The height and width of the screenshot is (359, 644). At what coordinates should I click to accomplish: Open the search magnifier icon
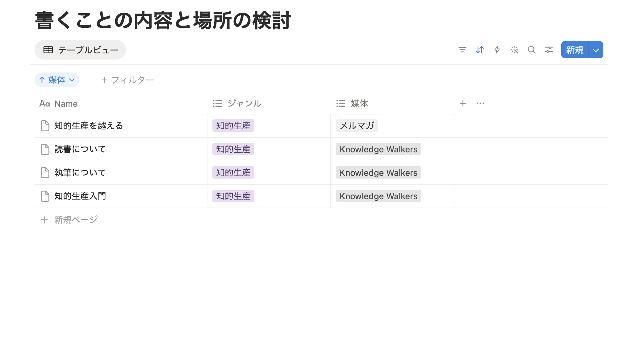coord(531,50)
